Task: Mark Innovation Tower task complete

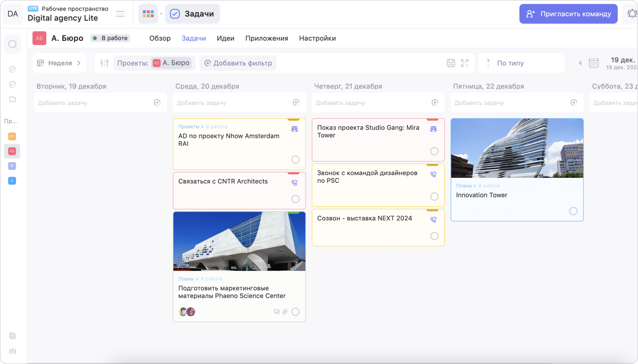Action: [x=573, y=211]
